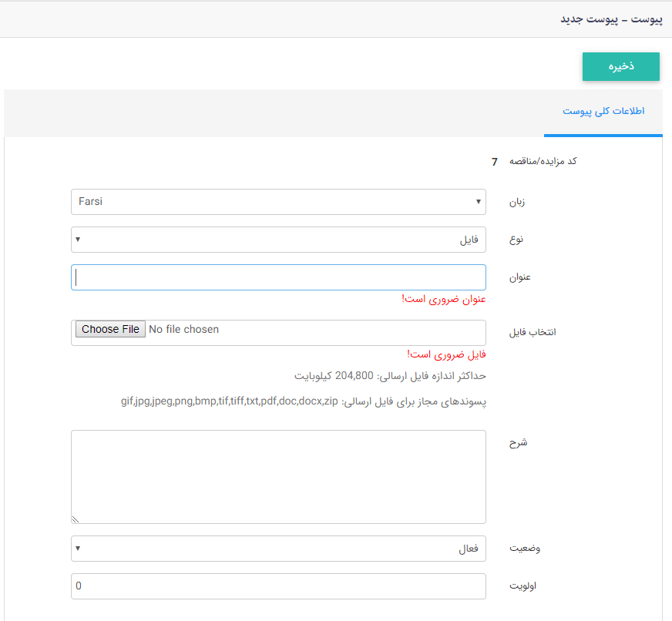Click the فایل ضروری است warning text
Image resolution: width=672 pixels, height=621 pixels.
point(445,354)
